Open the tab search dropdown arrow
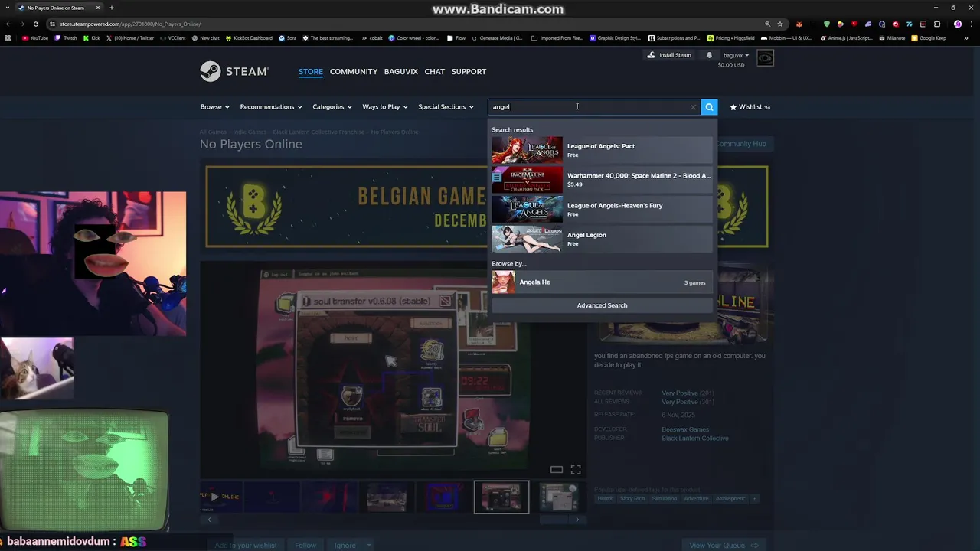Image resolution: width=980 pixels, height=551 pixels. pyautogui.click(x=8, y=8)
